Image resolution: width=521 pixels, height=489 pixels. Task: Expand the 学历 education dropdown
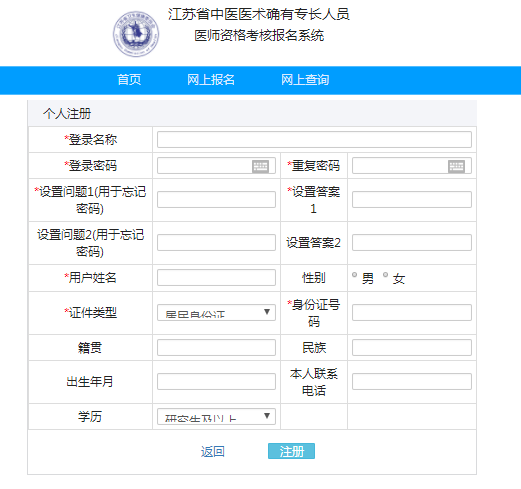click(x=216, y=416)
